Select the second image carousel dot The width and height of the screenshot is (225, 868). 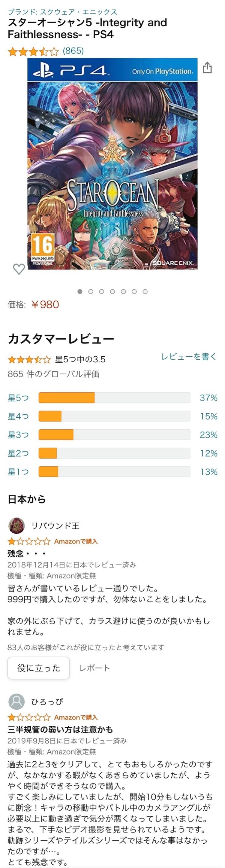90,292
